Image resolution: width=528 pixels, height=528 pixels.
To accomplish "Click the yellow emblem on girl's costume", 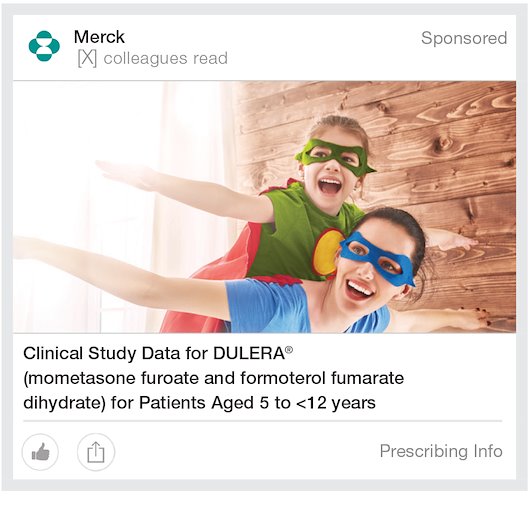I will point(327,252).
